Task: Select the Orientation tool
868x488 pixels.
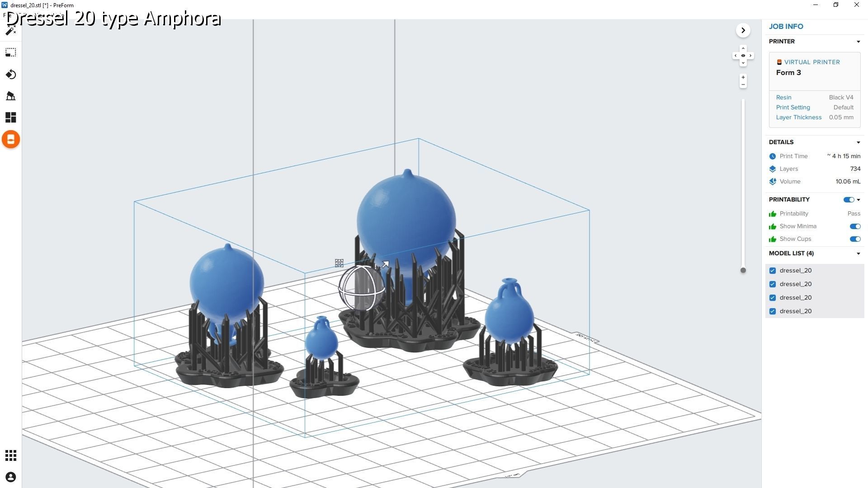Action: click(11, 74)
